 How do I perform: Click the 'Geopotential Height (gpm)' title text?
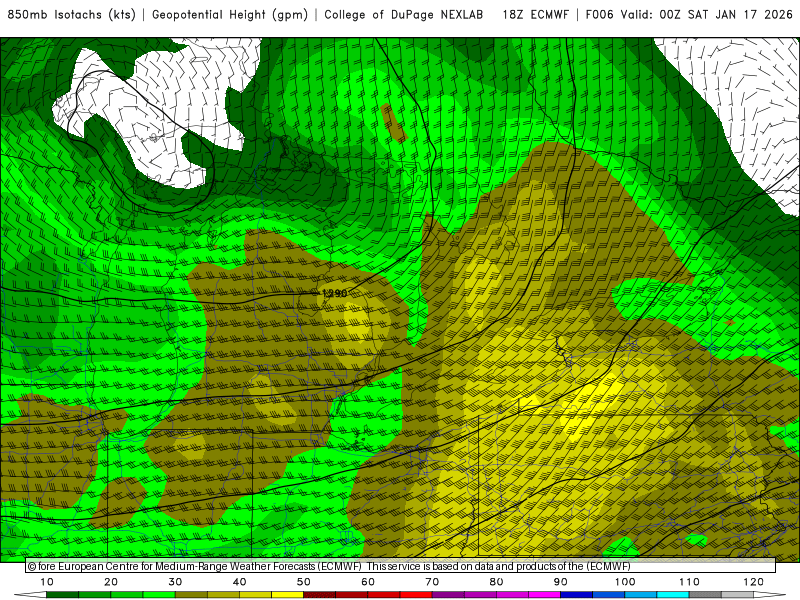tap(230, 15)
